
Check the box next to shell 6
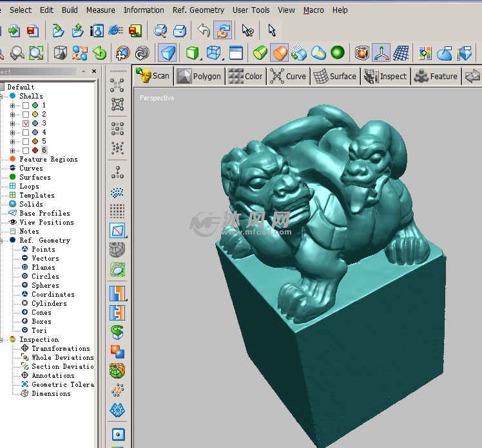click(26, 150)
